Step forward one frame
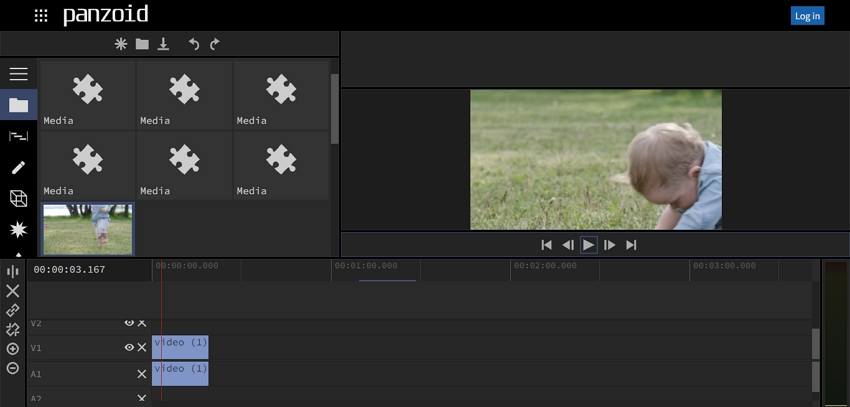This screenshot has width=850, height=407. [610, 245]
